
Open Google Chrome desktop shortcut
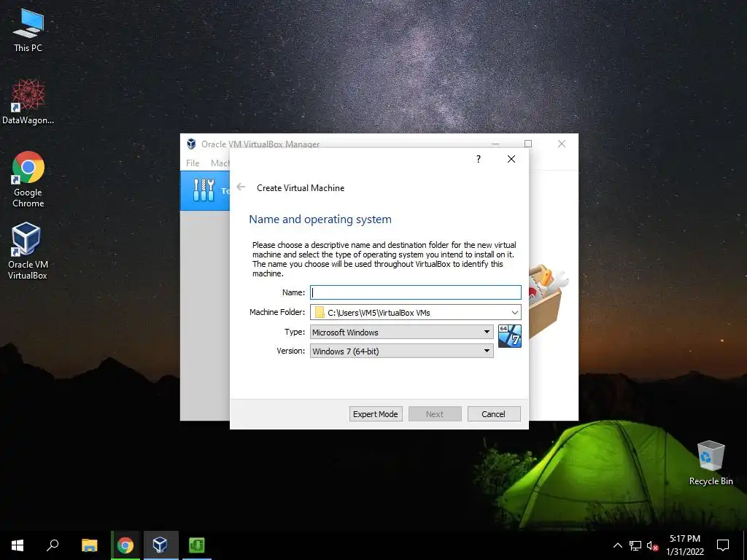click(28, 179)
